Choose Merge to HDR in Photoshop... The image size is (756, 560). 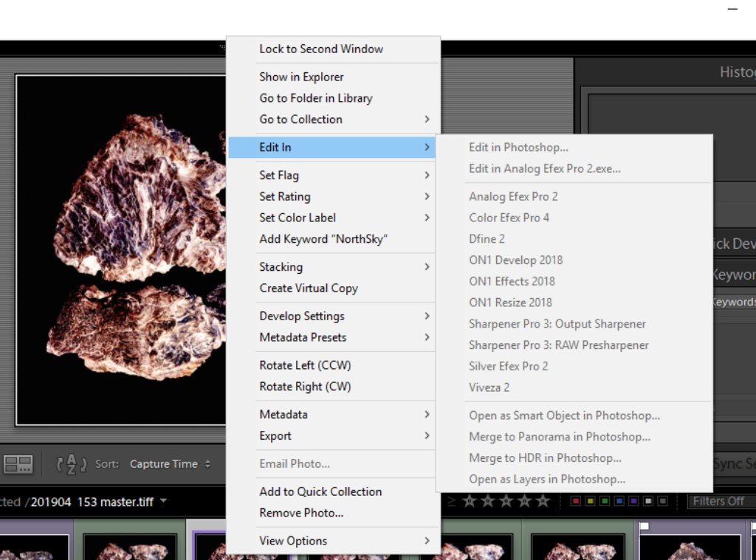(x=574, y=457)
